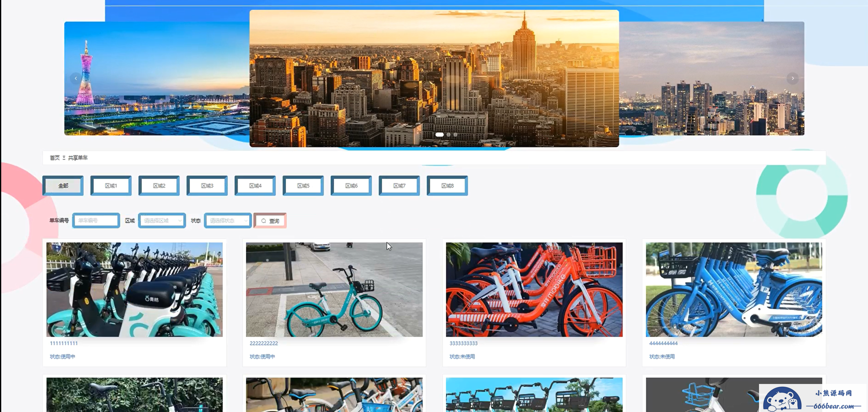
Task: Select the first carousel indicator dot
Action: tap(439, 134)
